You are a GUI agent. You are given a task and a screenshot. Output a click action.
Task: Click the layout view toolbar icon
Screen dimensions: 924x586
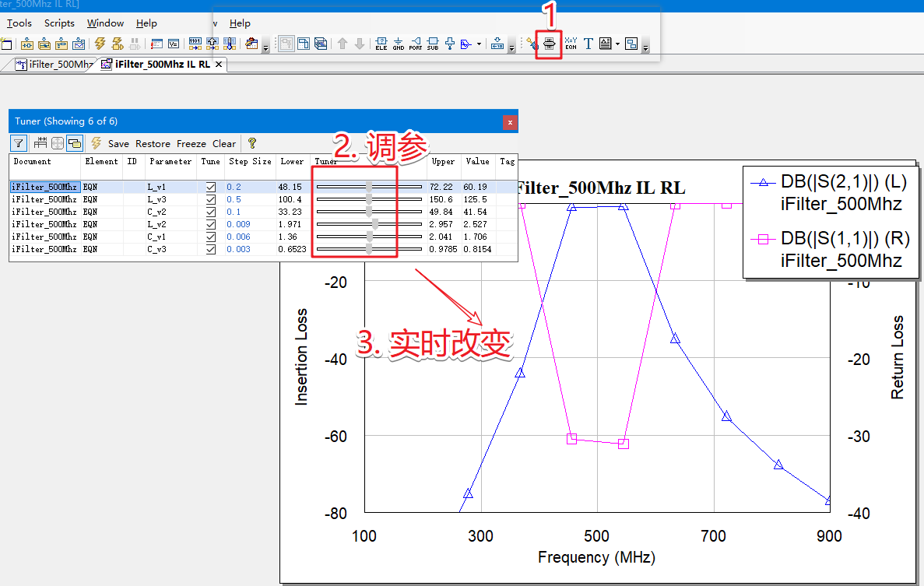coord(304,44)
